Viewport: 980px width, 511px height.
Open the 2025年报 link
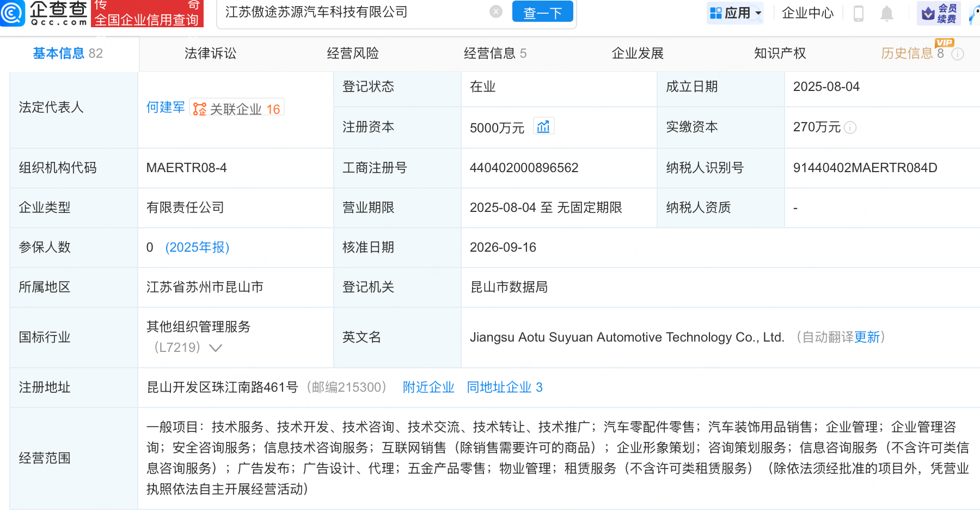(x=197, y=247)
